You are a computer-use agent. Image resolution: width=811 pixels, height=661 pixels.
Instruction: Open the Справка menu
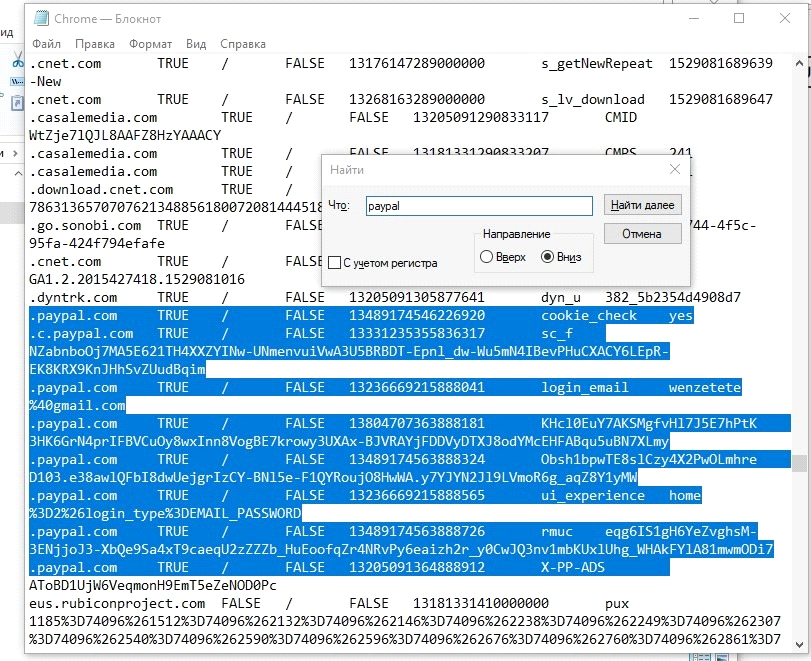point(242,44)
